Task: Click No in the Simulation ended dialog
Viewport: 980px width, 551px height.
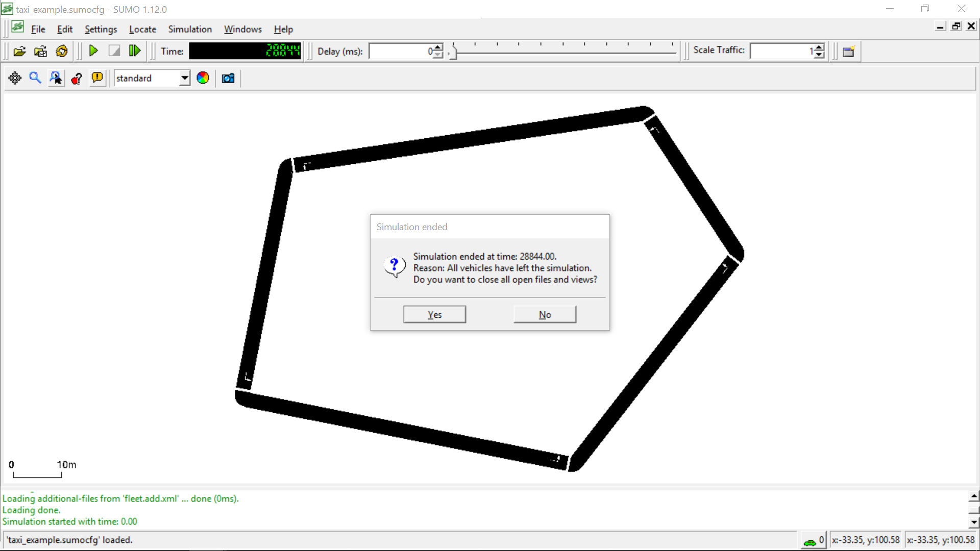Action: click(x=545, y=315)
